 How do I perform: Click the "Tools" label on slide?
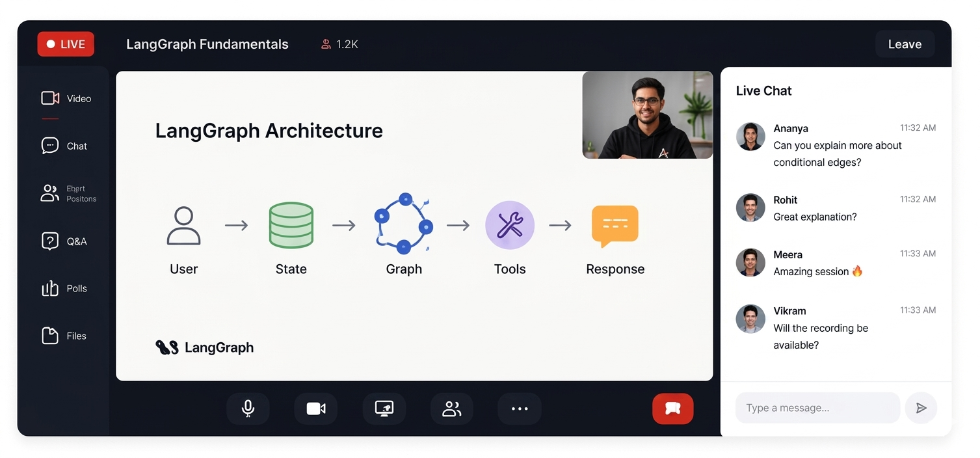point(510,269)
